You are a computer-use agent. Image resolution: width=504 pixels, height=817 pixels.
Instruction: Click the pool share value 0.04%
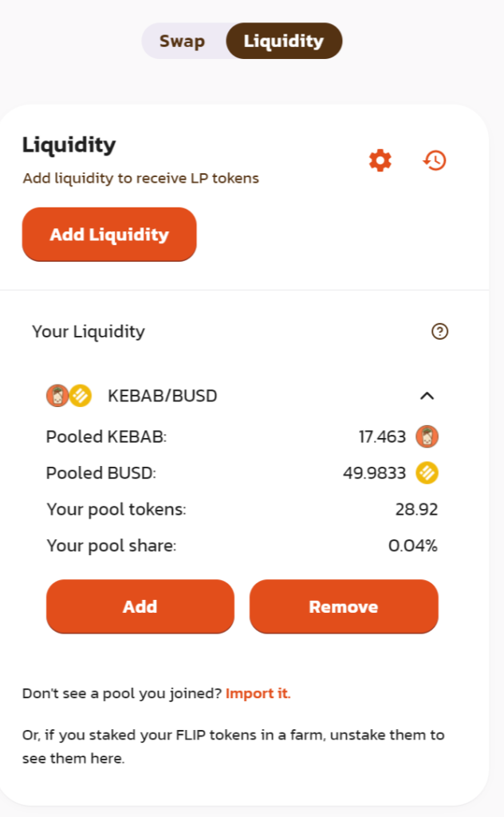point(413,546)
